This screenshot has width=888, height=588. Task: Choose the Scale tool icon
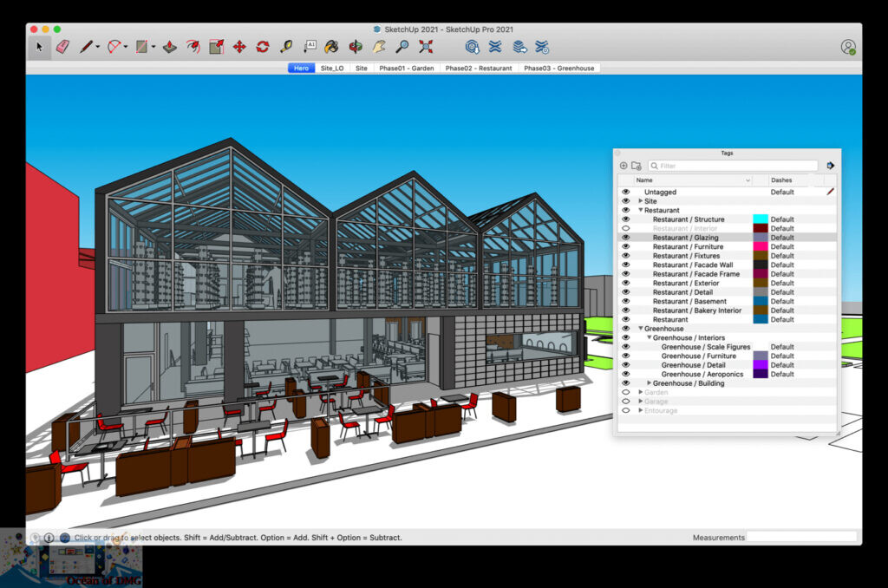point(216,47)
